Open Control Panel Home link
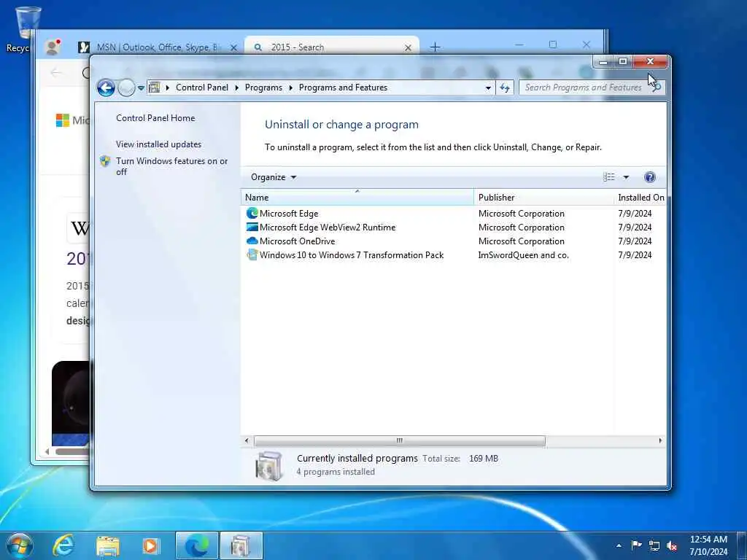The height and width of the screenshot is (560, 747). pyautogui.click(x=155, y=118)
